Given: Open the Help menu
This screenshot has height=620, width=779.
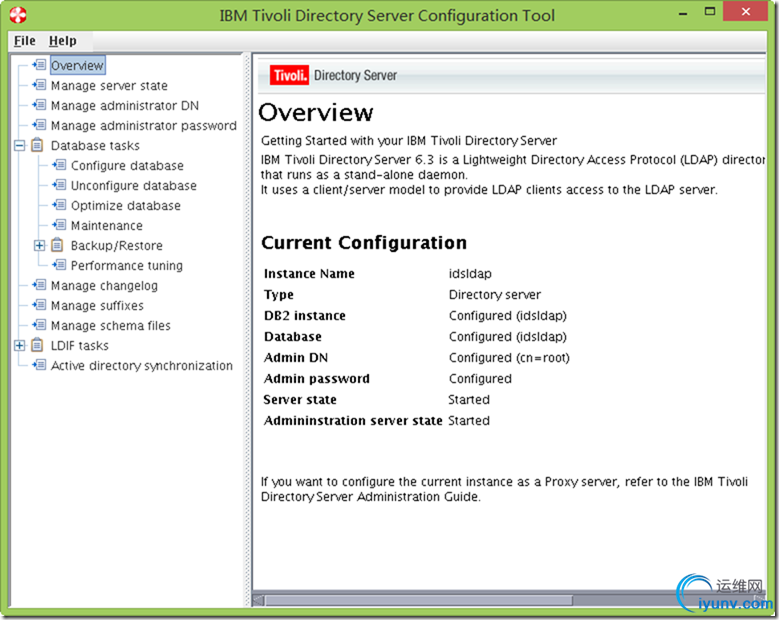Looking at the screenshot, I should [63, 41].
